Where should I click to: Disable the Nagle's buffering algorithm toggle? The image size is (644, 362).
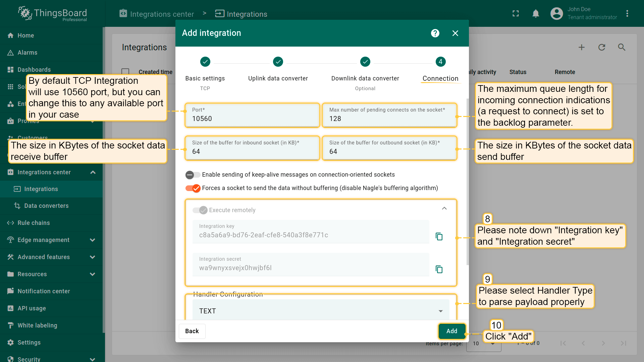[193, 188]
